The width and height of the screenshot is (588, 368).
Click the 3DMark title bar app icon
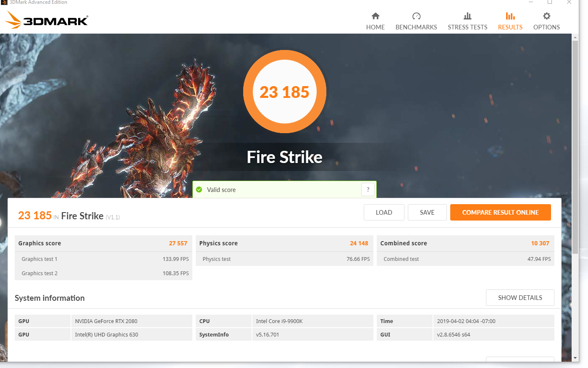4,2
